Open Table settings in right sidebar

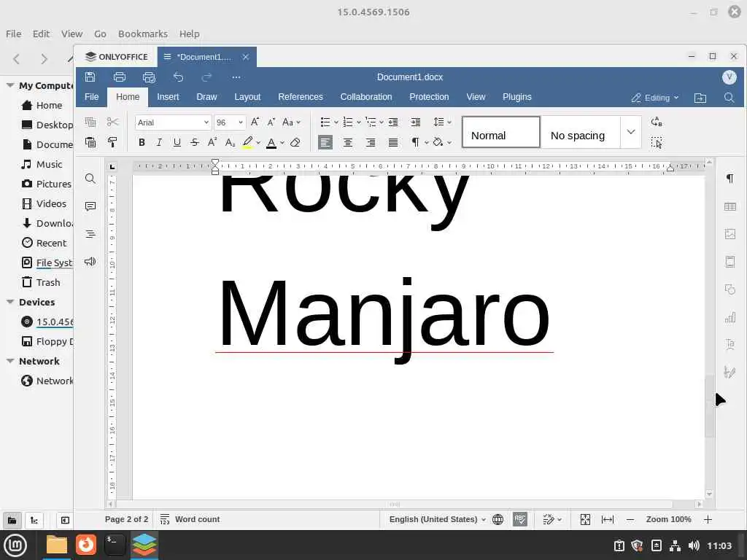(x=729, y=206)
